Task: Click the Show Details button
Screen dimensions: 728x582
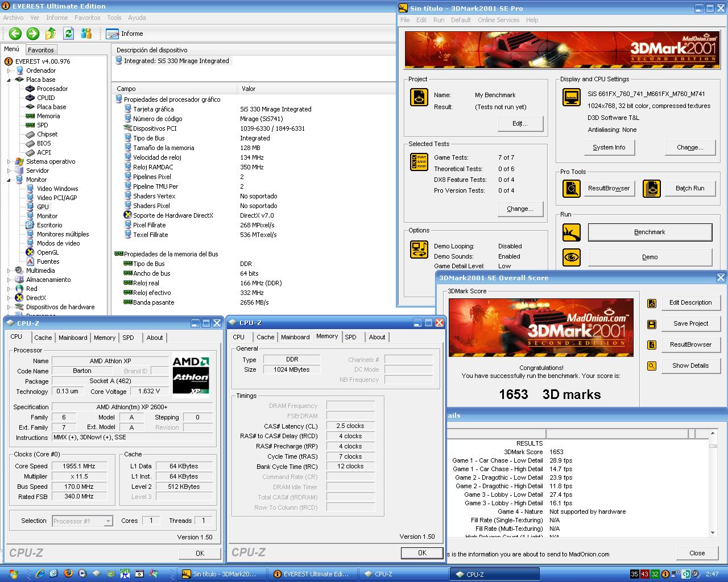Action: 690,366
